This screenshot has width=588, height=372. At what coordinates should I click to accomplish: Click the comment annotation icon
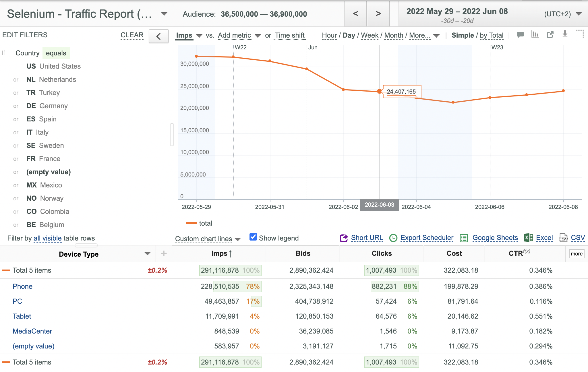520,35
